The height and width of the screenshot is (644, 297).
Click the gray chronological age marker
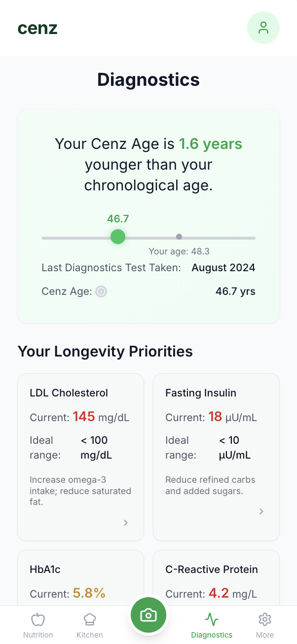coord(179,237)
